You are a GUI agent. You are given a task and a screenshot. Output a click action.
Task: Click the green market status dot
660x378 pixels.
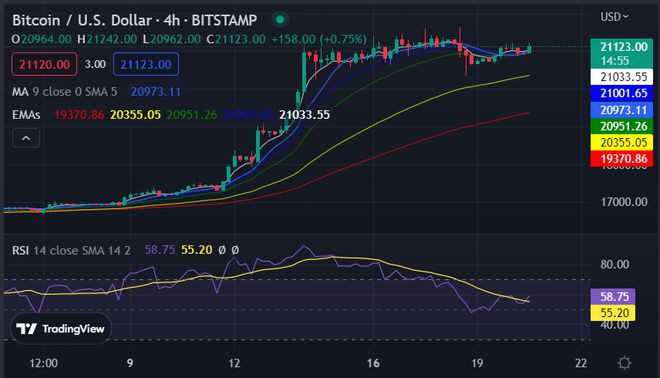[x=279, y=19]
